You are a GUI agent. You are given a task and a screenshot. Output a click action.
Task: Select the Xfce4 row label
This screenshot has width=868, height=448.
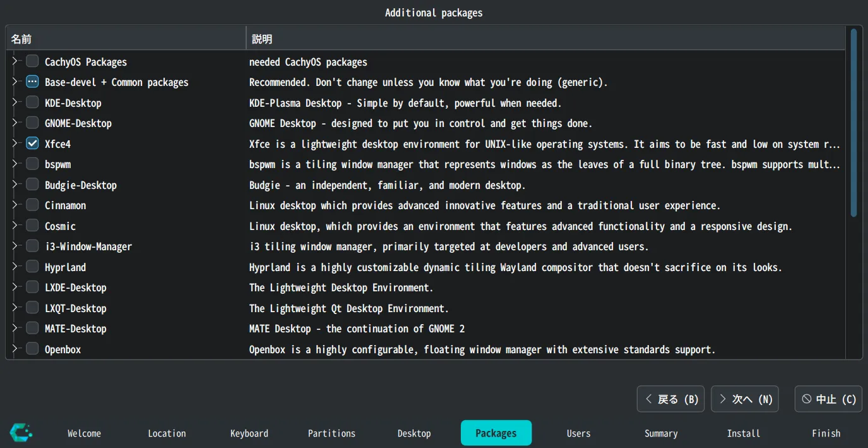[x=57, y=144]
